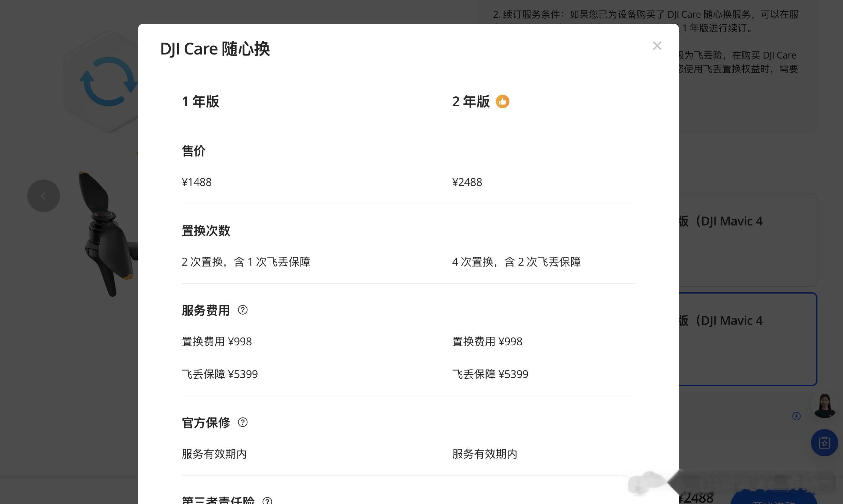Click the previous-image arrow on product carousel
The width and height of the screenshot is (843, 504).
click(44, 196)
